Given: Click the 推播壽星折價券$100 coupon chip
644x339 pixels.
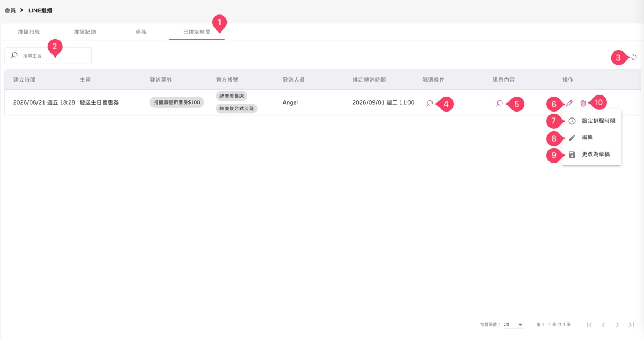Looking at the screenshot, I should pyautogui.click(x=177, y=102).
